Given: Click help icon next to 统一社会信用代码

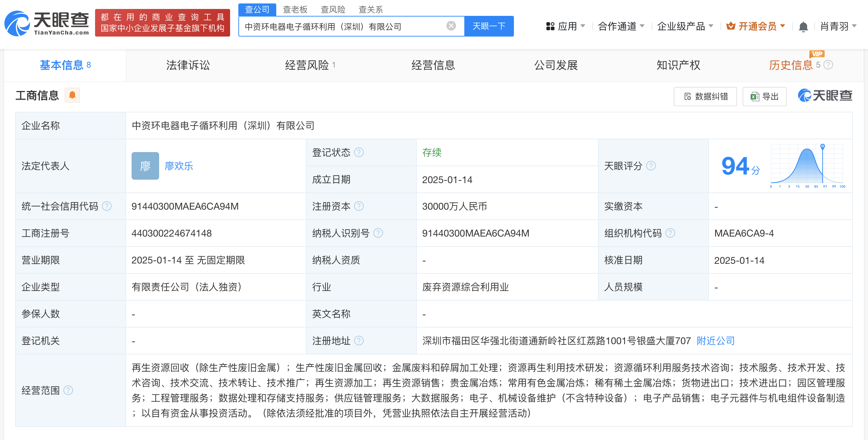Looking at the screenshot, I should coord(107,206).
